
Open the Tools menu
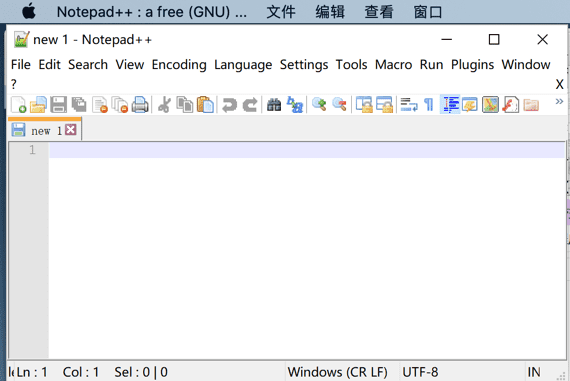pos(352,65)
